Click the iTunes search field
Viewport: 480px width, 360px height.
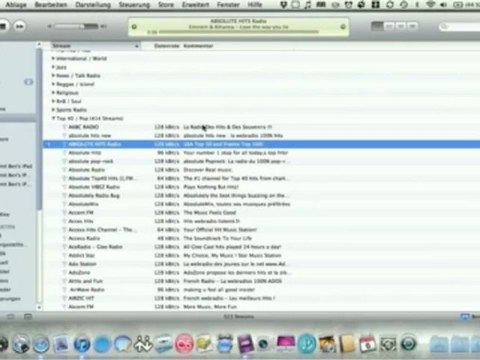[460, 26]
